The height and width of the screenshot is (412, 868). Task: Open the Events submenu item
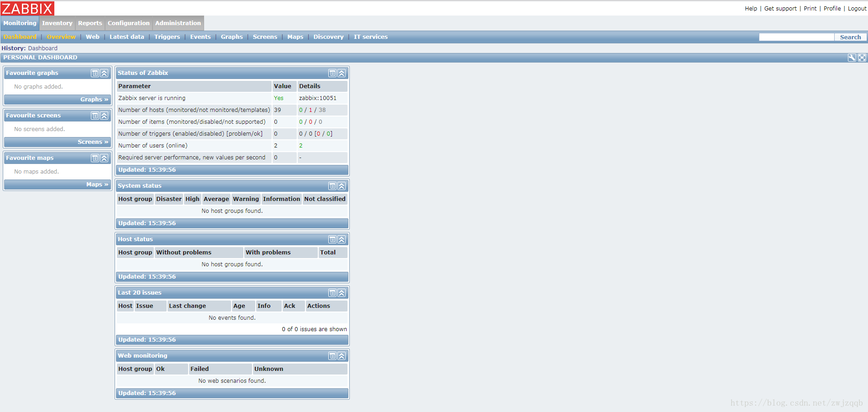point(200,37)
